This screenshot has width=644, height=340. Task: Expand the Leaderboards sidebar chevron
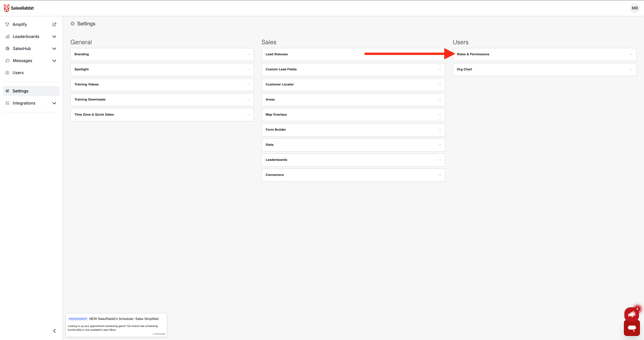click(54, 36)
